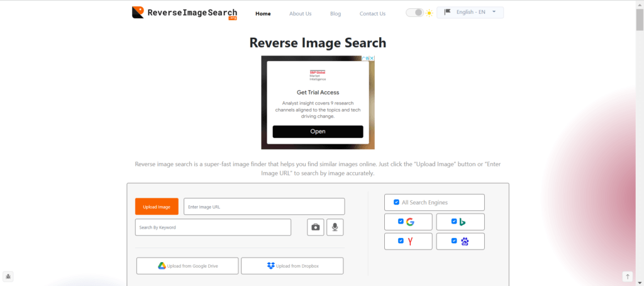Uncheck the Bing checkbox
Screen dimensions: 644x286
[454, 221]
